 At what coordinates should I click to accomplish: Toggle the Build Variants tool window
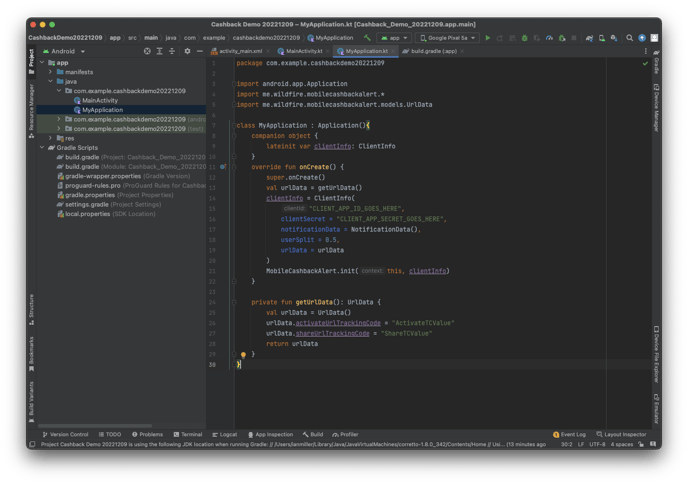click(31, 398)
